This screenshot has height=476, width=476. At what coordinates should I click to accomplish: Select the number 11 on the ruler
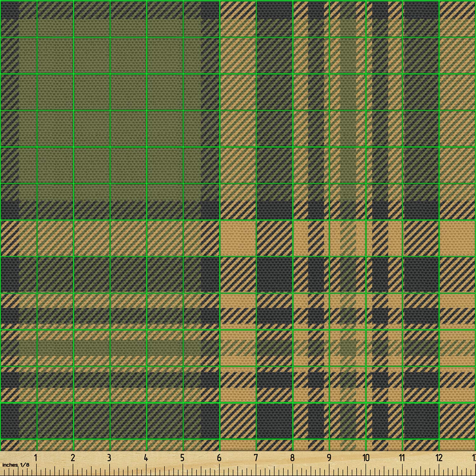pyautogui.click(x=402, y=458)
